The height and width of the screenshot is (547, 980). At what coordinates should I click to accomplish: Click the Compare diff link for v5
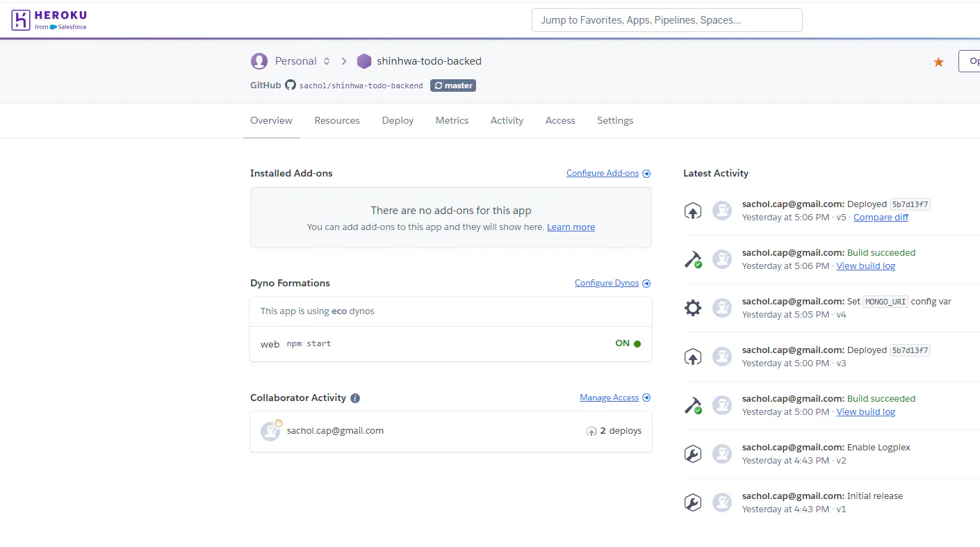pos(881,218)
